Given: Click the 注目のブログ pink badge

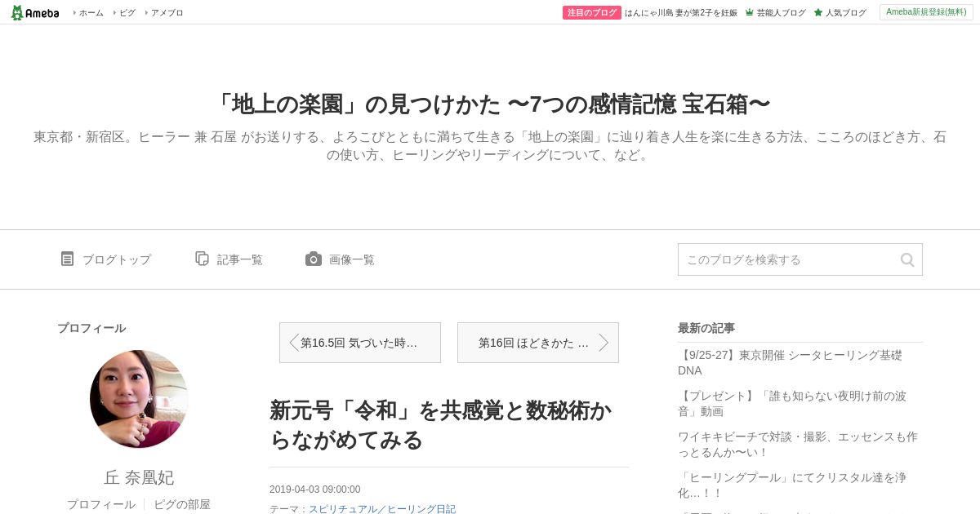Looking at the screenshot, I should pyautogui.click(x=592, y=12).
